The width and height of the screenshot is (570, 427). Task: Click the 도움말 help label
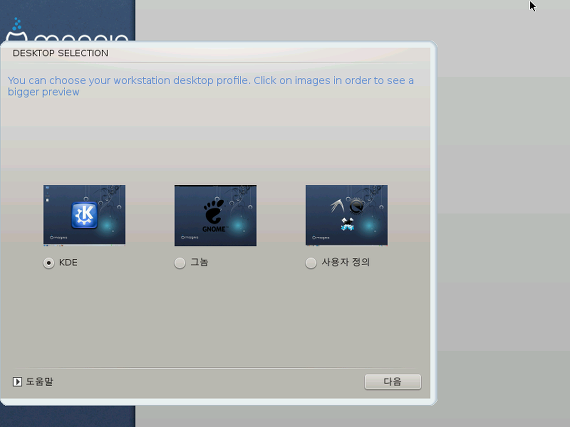tap(39, 382)
